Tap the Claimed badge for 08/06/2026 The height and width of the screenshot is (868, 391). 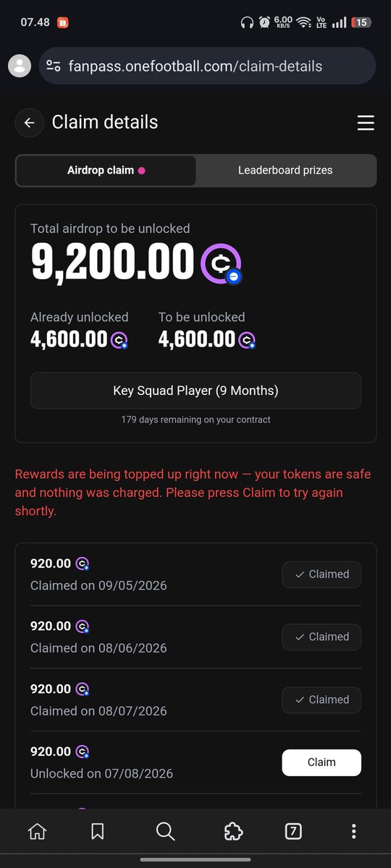pyautogui.click(x=321, y=637)
